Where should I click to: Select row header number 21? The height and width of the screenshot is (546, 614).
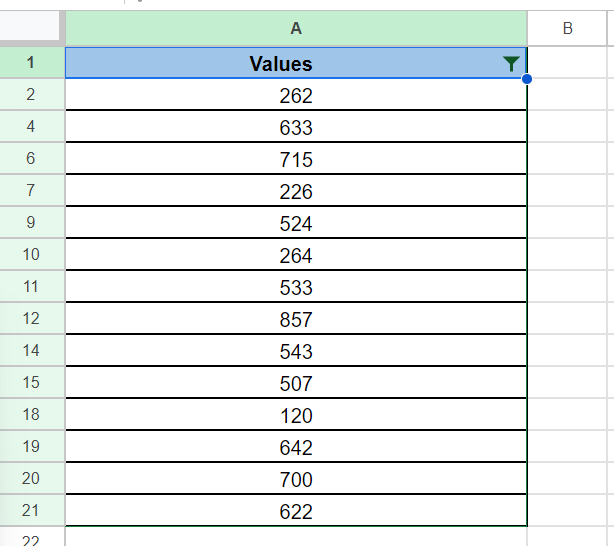(x=31, y=512)
